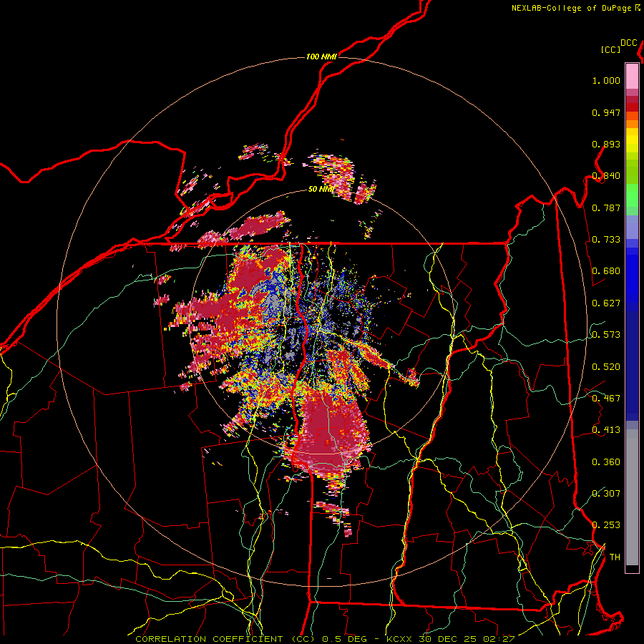
Task: Click the 50 NMI range ring label
Action: (321, 189)
